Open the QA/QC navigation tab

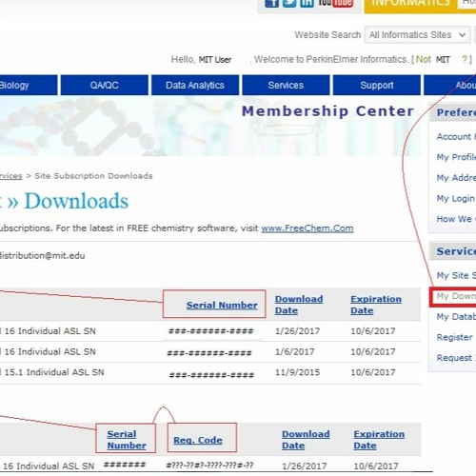pyautogui.click(x=105, y=85)
